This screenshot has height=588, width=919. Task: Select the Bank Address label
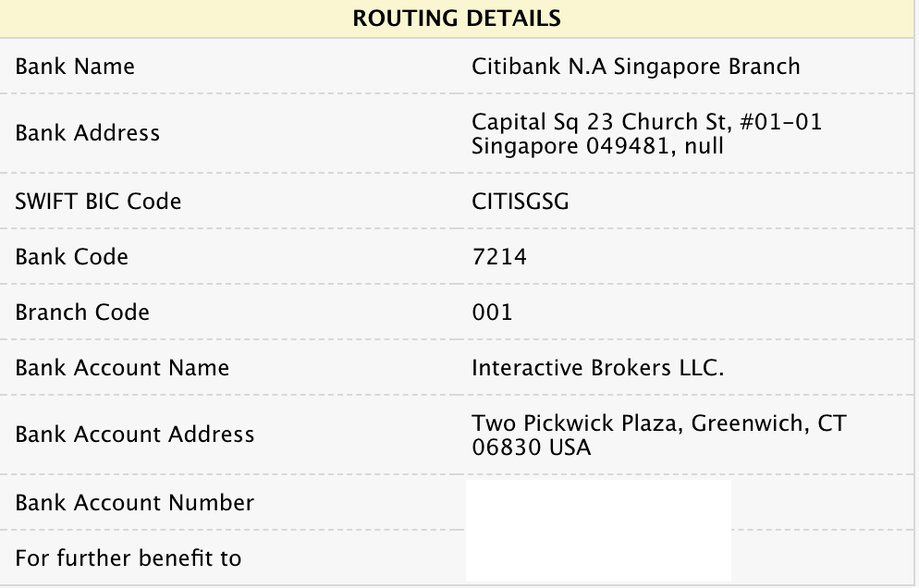[88, 133]
